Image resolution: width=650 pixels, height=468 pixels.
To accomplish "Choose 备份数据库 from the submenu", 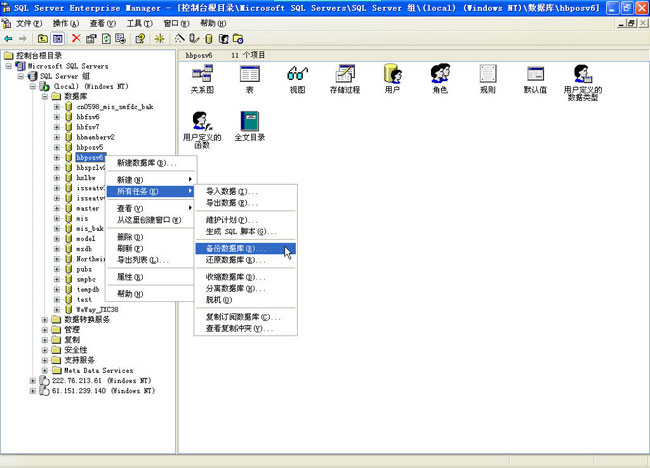I will 245,249.
